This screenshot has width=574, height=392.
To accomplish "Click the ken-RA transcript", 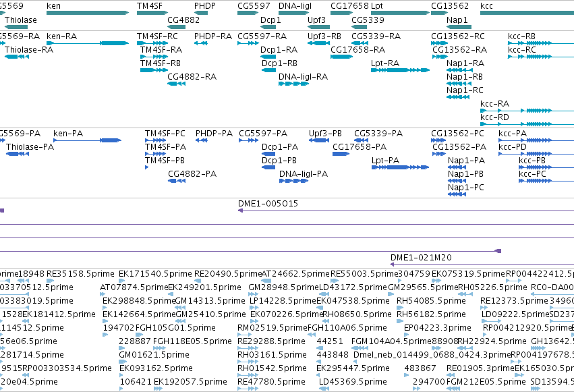I will (88, 43).
